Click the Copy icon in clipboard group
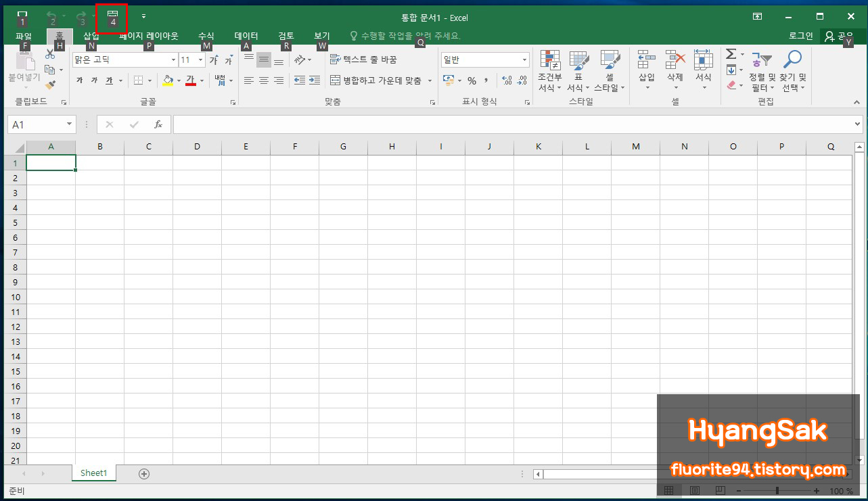 pyautogui.click(x=50, y=70)
